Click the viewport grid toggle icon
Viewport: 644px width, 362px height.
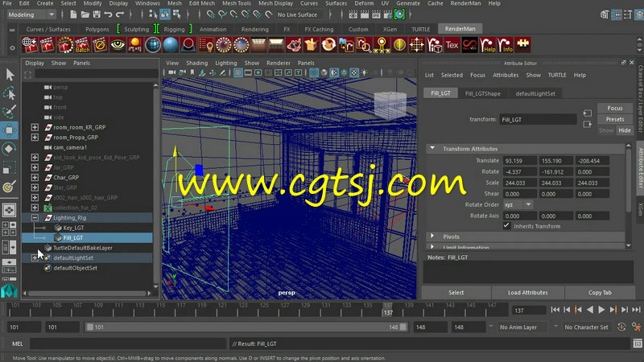(x=237, y=72)
